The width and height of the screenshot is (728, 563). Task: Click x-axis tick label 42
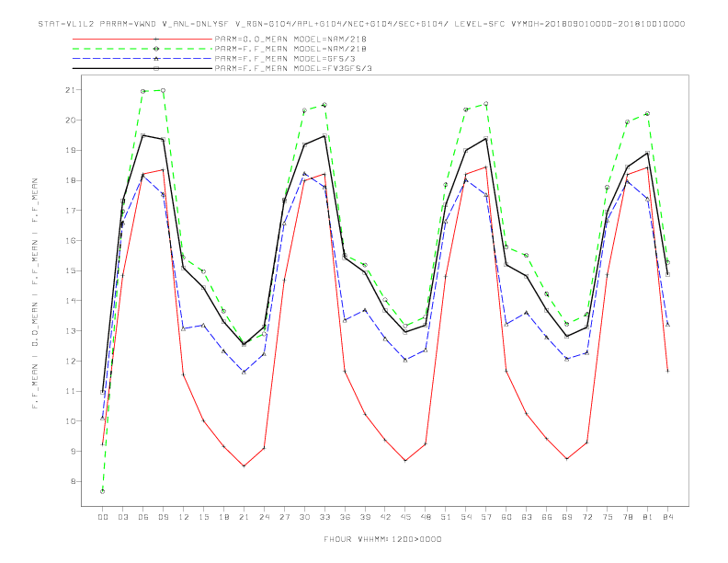coord(385,517)
